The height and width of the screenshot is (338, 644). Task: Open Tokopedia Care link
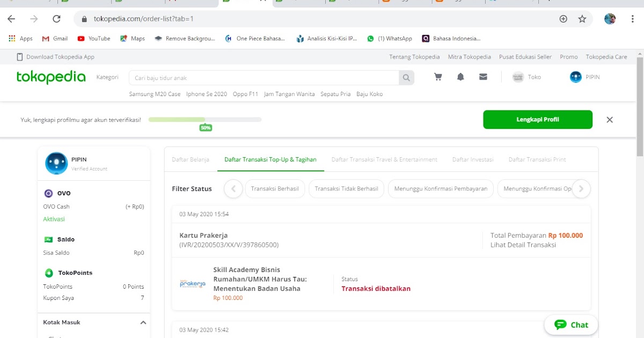click(606, 57)
